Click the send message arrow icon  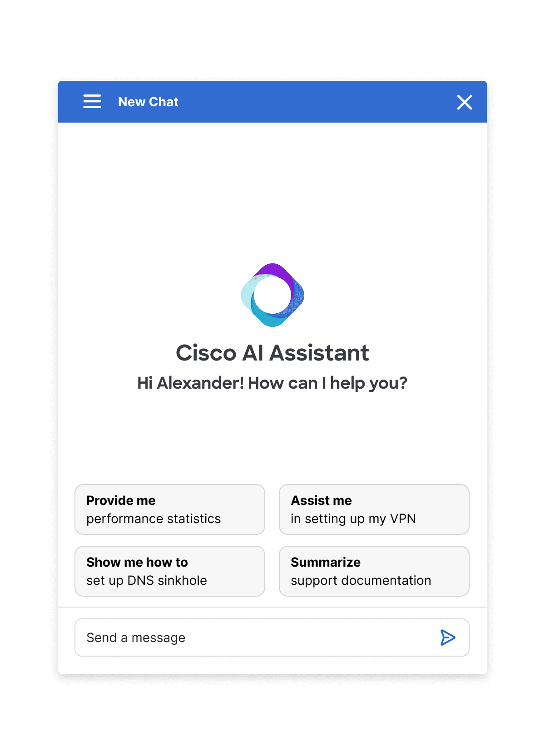(x=447, y=637)
